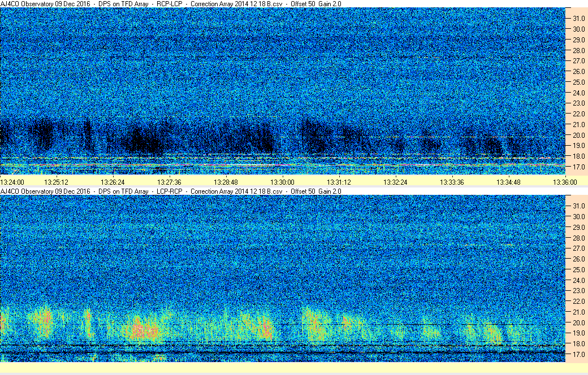This screenshot has width=588, height=375.
Task: Select the 13:36:00 time label
Action: click(x=565, y=182)
